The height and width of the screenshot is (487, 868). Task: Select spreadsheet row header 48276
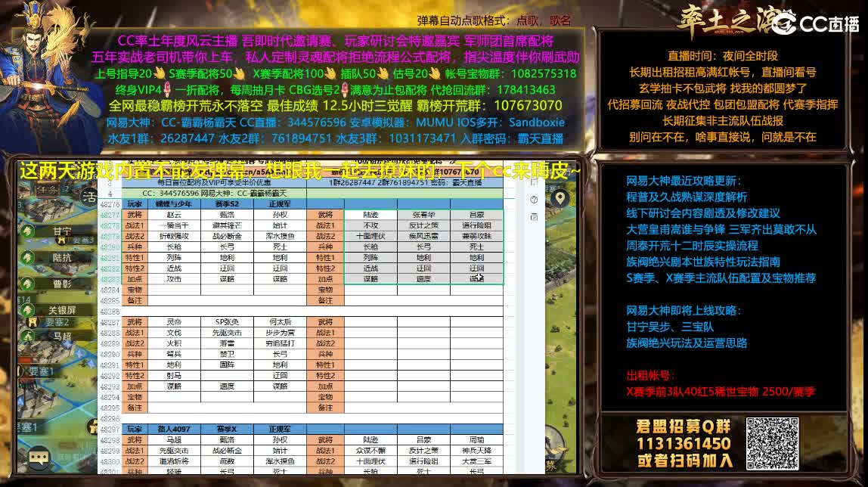click(x=110, y=204)
